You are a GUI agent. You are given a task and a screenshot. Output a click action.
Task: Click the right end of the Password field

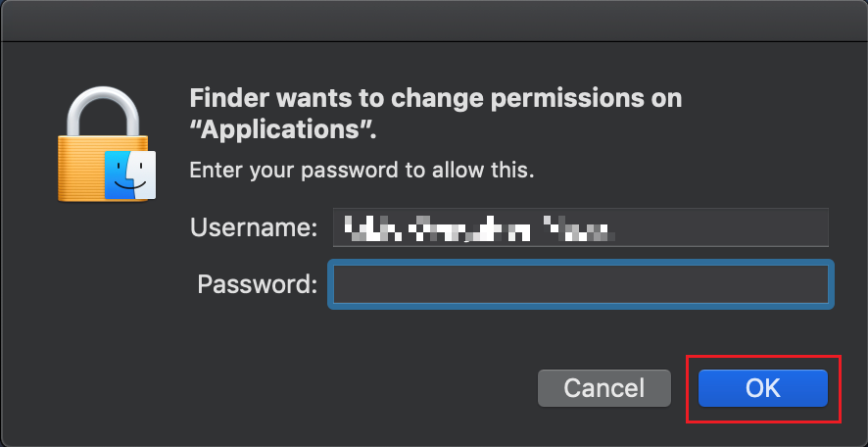(x=805, y=284)
